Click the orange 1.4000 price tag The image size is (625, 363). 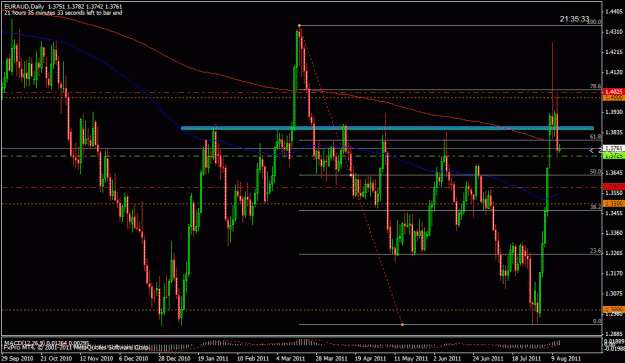click(x=614, y=98)
